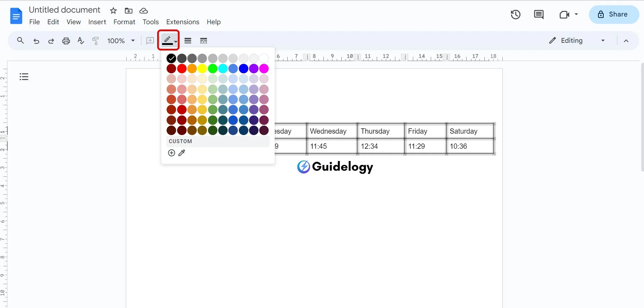Select the white color swatch

point(264,58)
